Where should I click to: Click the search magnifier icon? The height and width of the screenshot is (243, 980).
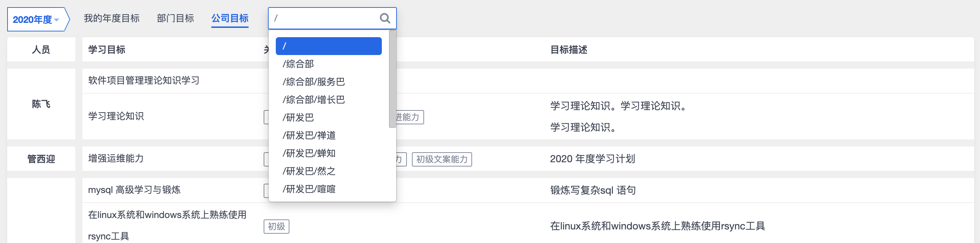point(385,18)
